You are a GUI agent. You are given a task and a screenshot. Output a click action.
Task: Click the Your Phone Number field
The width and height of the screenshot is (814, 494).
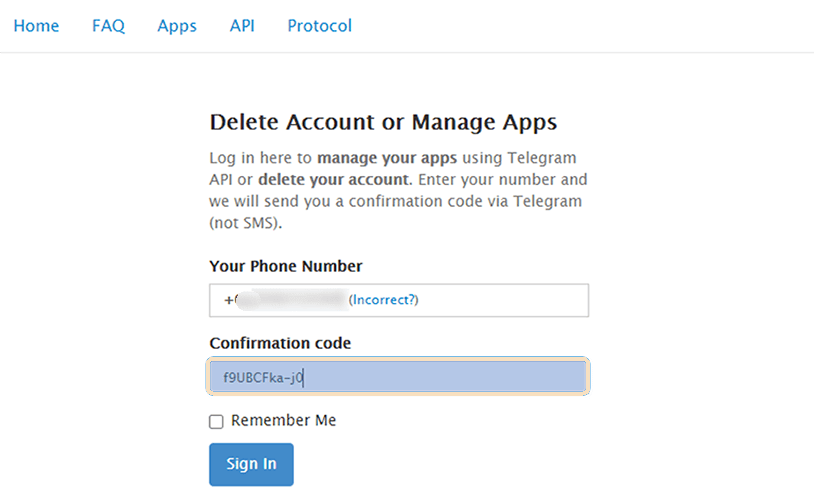pyautogui.click(x=399, y=300)
